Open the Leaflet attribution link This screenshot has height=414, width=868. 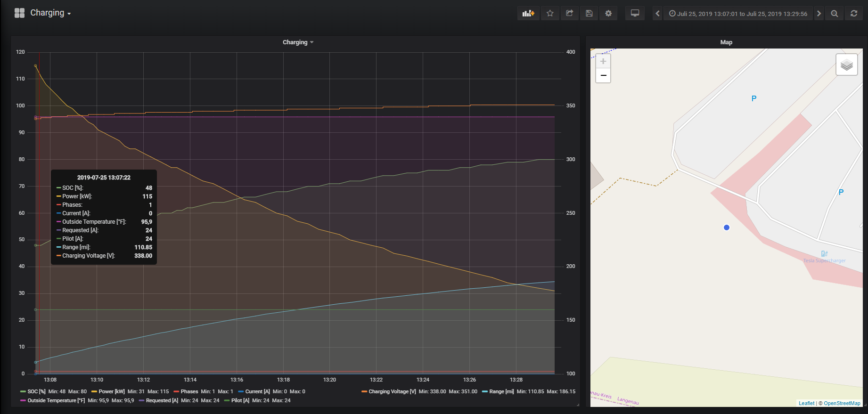(806, 403)
